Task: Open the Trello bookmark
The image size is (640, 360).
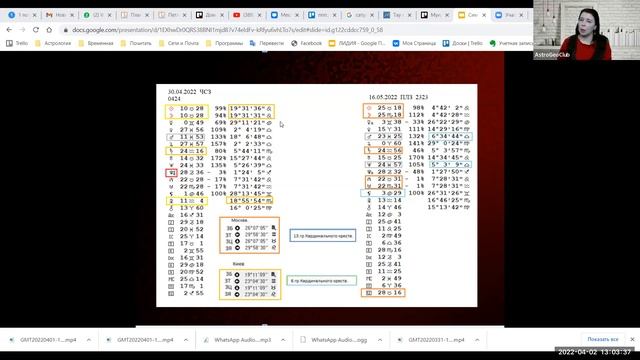Action: [17, 43]
